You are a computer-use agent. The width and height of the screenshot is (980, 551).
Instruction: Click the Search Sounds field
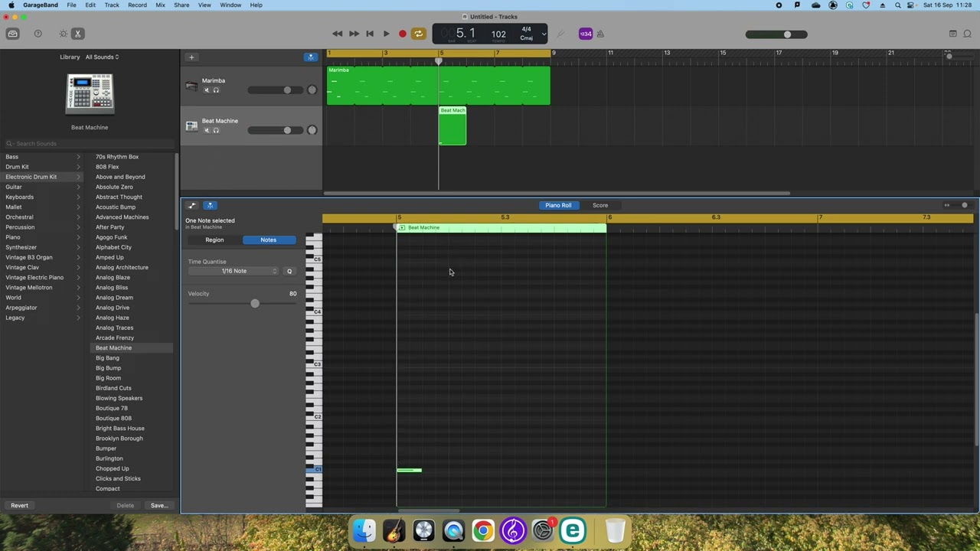pos(89,144)
